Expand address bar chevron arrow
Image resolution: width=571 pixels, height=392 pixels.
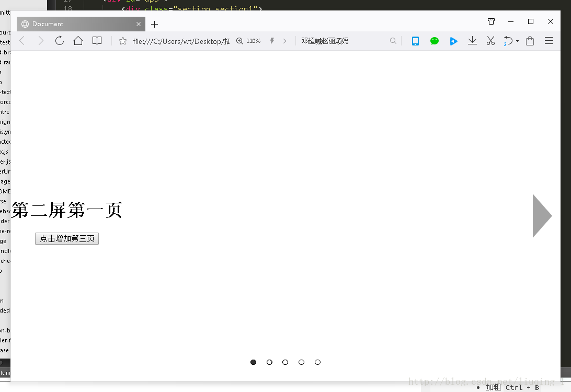coord(284,41)
